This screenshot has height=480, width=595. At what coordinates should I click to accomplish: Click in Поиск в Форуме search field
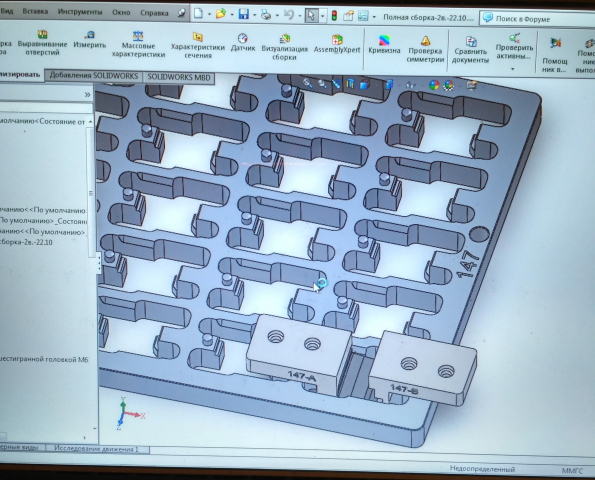pyautogui.click(x=537, y=19)
